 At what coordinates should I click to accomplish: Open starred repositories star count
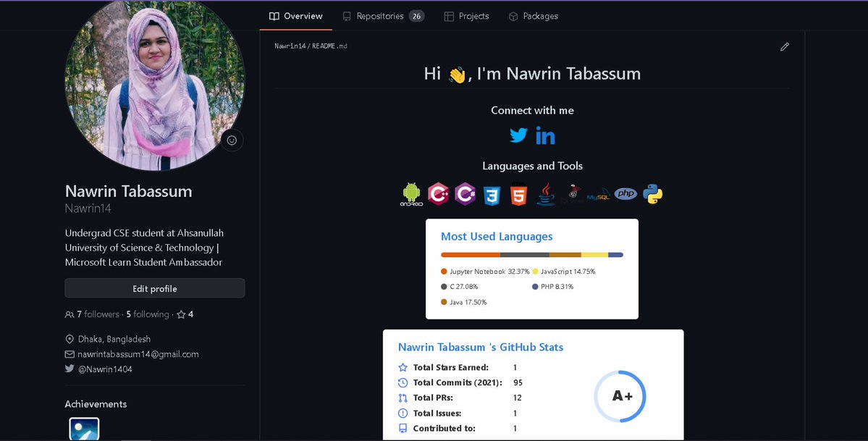coord(185,314)
